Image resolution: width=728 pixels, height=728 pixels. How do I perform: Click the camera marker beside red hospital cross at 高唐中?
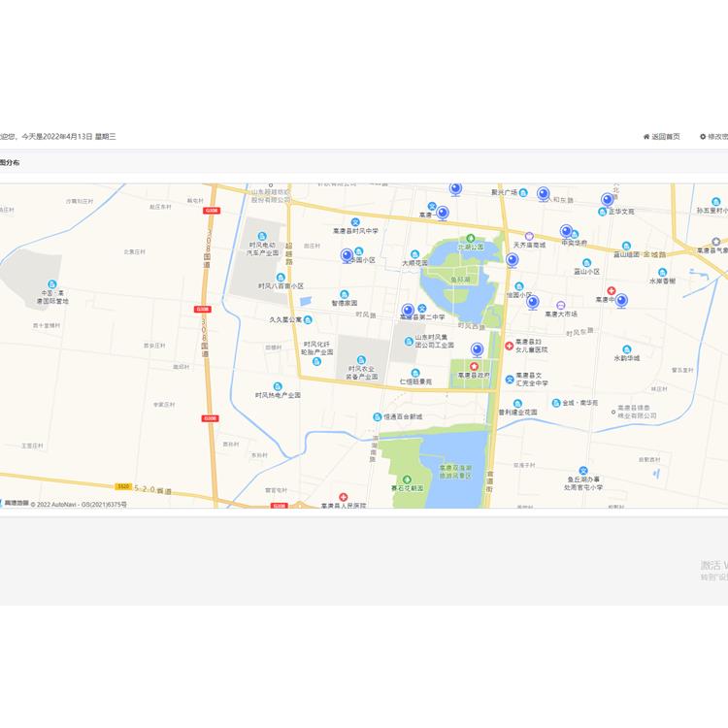621,301
